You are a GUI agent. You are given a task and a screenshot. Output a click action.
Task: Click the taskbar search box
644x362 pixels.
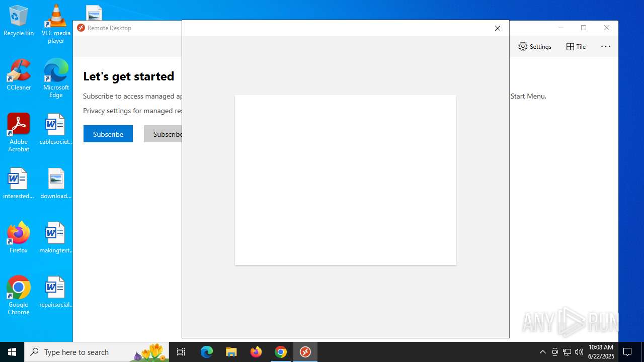pyautogui.click(x=97, y=352)
